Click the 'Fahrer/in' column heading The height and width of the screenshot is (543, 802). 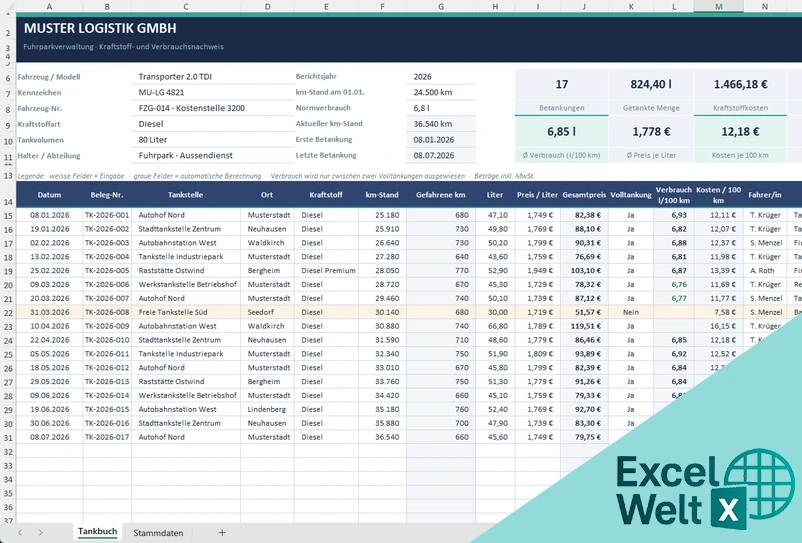[x=765, y=195]
